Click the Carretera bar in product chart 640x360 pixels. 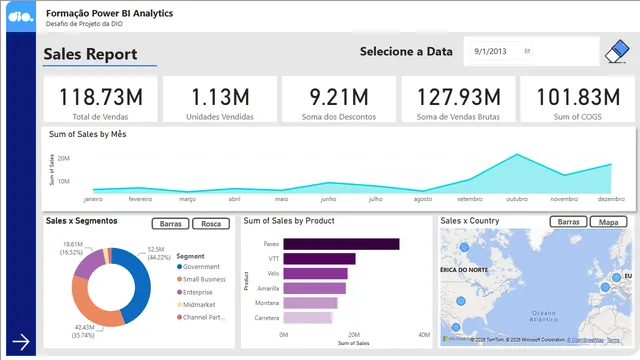click(308, 318)
